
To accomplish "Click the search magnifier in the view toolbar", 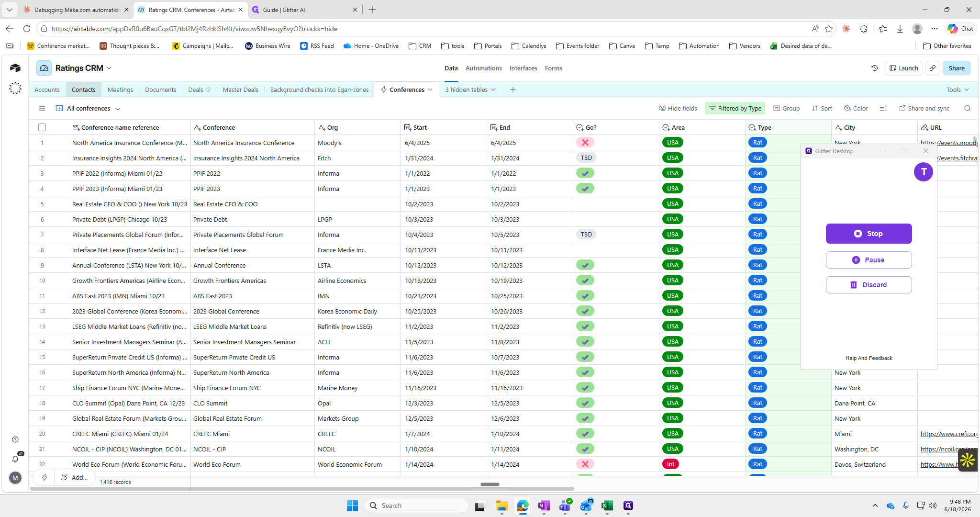I will (x=967, y=108).
